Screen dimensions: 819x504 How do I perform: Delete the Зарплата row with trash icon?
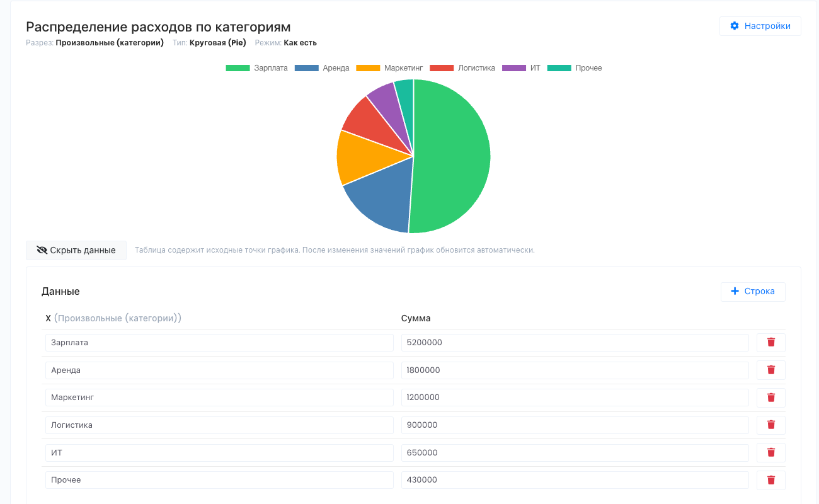(770, 343)
